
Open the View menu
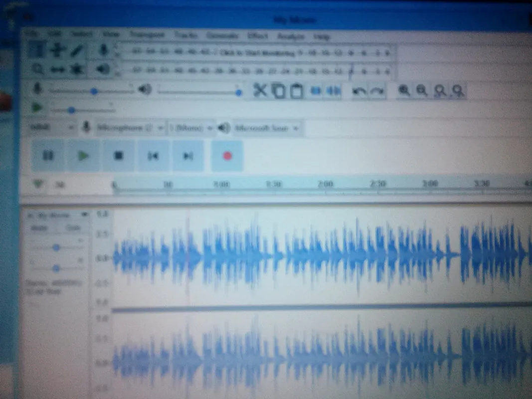[x=111, y=34]
